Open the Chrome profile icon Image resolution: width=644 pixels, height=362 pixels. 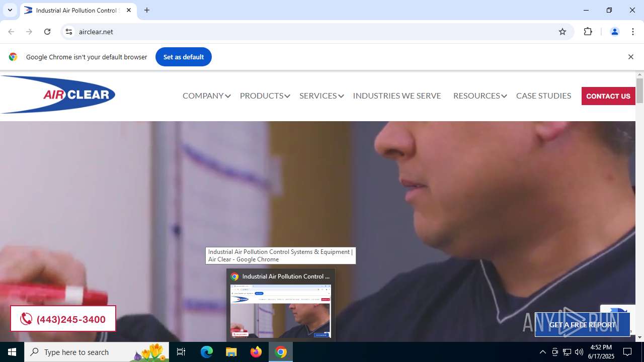tap(614, 32)
